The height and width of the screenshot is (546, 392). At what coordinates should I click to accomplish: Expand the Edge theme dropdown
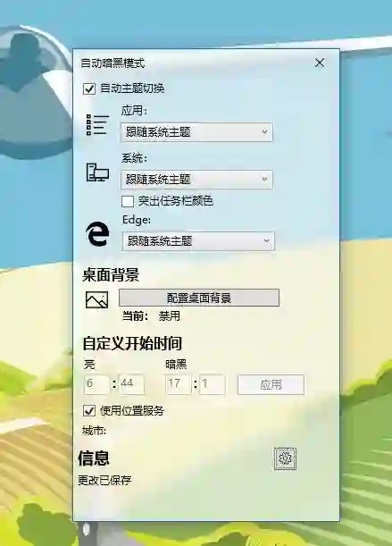198,241
